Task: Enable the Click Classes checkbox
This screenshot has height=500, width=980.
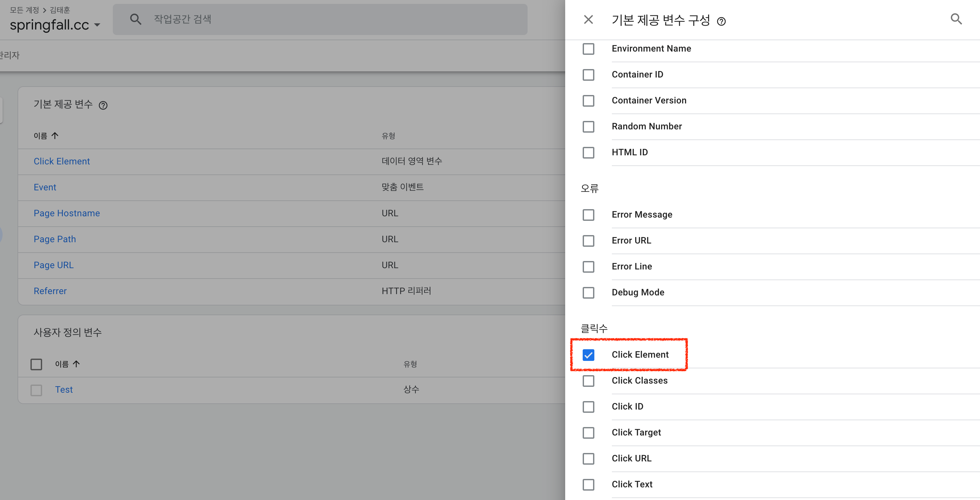Action: click(588, 381)
